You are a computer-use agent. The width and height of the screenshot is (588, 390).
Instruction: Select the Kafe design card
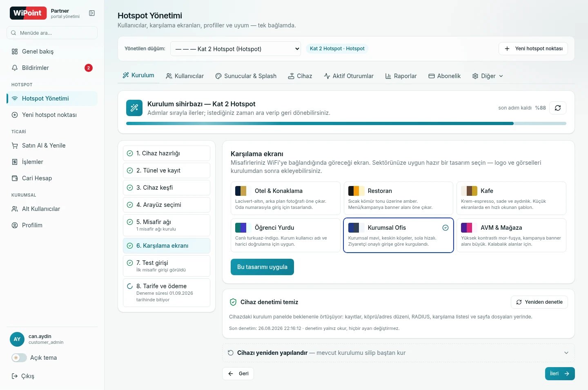(511, 198)
